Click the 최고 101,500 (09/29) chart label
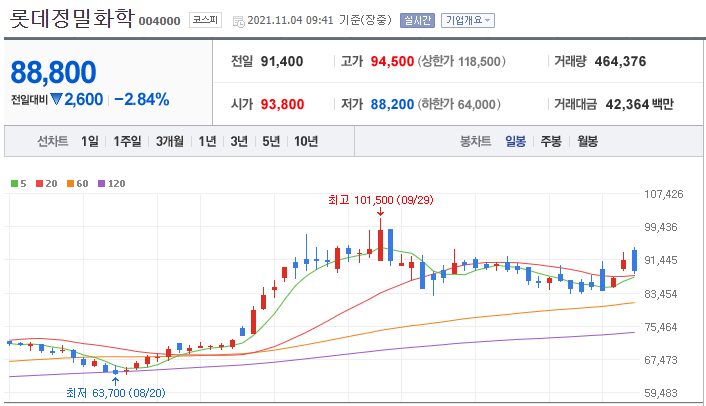 pos(380,200)
